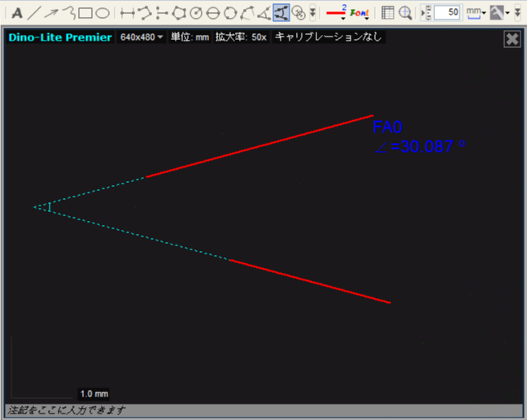527x420 pixels.
Task: Click the upper red angle line
Action: (x=259, y=146)
